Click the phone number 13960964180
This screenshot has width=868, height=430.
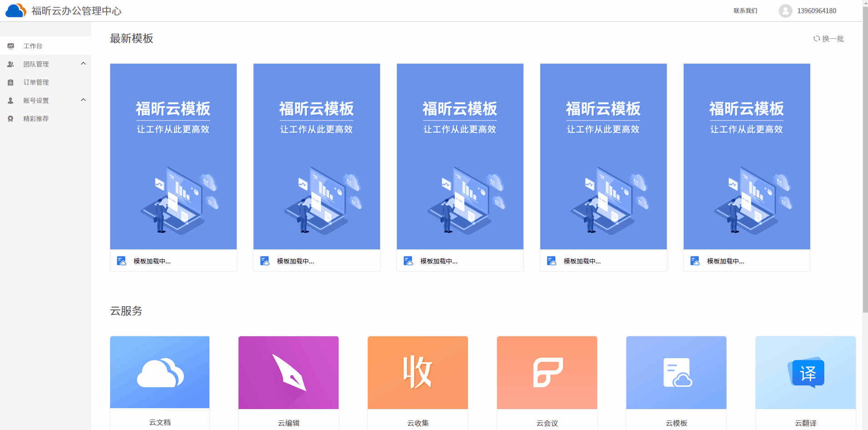click(x=816, y=10)
